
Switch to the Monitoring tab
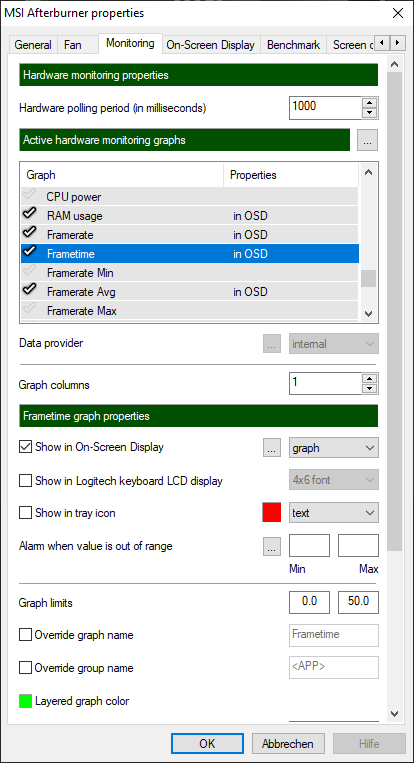pos(130,43)
